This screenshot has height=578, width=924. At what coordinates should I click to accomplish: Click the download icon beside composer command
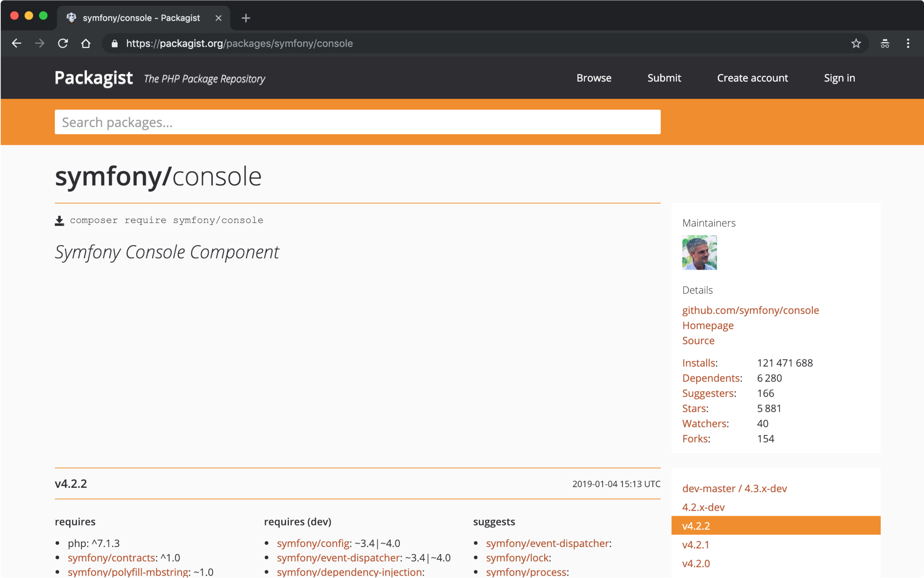(59, 220)
